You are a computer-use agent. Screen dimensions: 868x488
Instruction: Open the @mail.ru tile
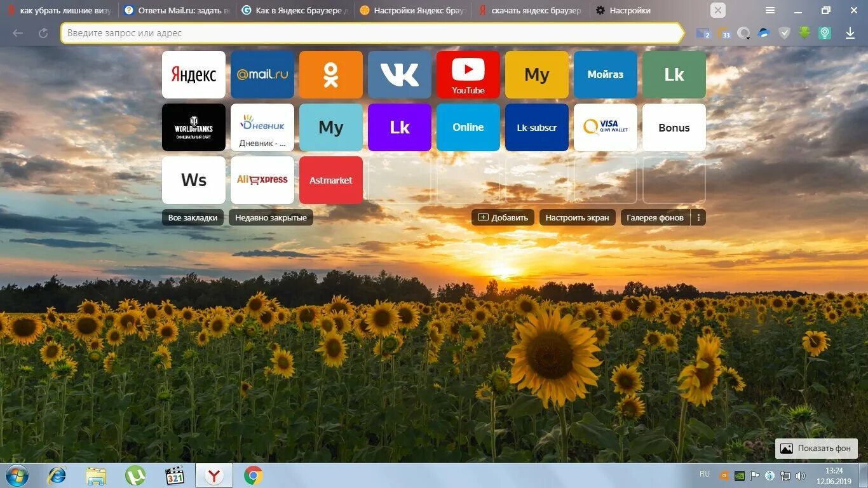(x=262, y=74)
